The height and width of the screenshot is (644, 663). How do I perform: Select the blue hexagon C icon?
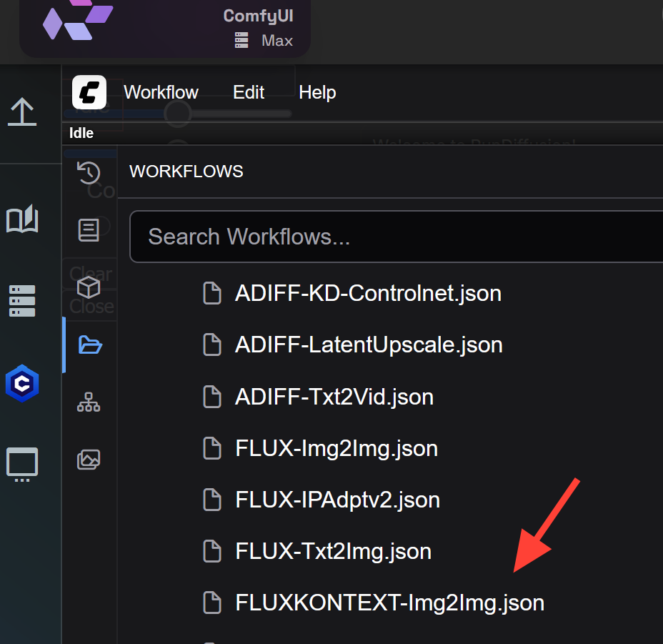tap(22, 383)
